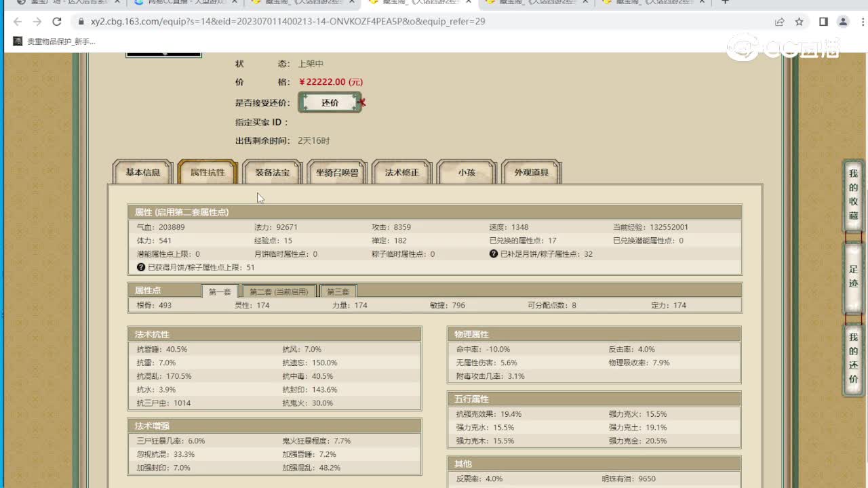Click the 抗混乱: 170.5% resistance
Image resolution: width=868 pixels, height=488 pixels.
[x=164, y=376]
